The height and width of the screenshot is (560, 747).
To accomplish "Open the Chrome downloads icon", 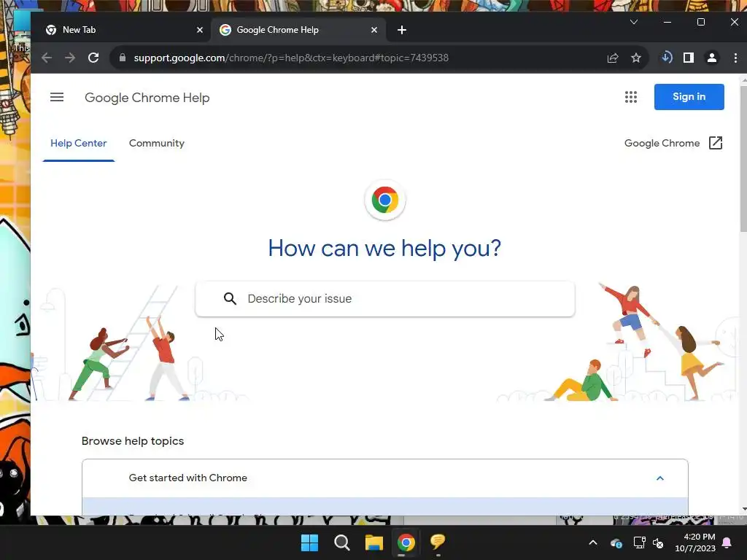I will point(667,58).
